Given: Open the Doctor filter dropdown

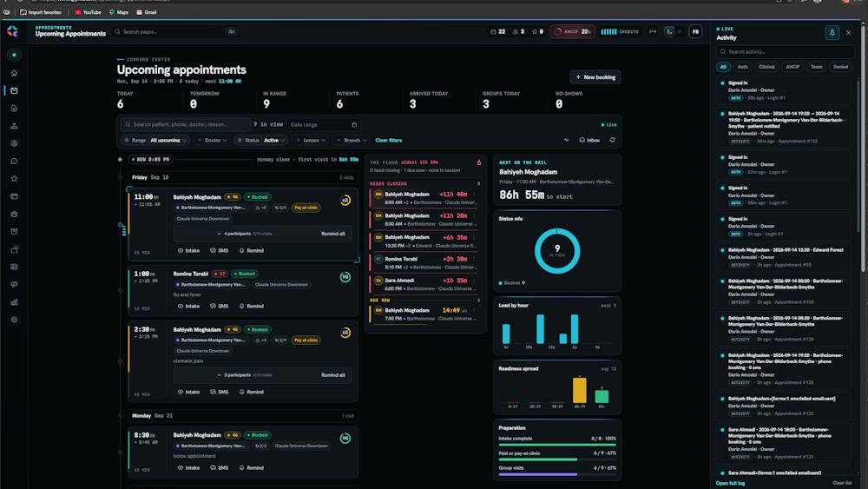Looking at the screenshot, I should [212, 140].
